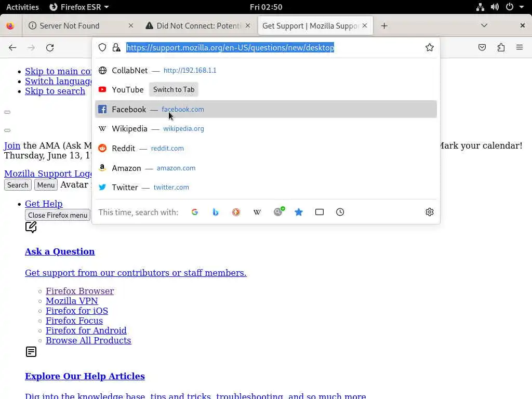Choose the Facebook facebook.com suggestion
Viewport: 532px width, 399px height.
click(265, 109)
